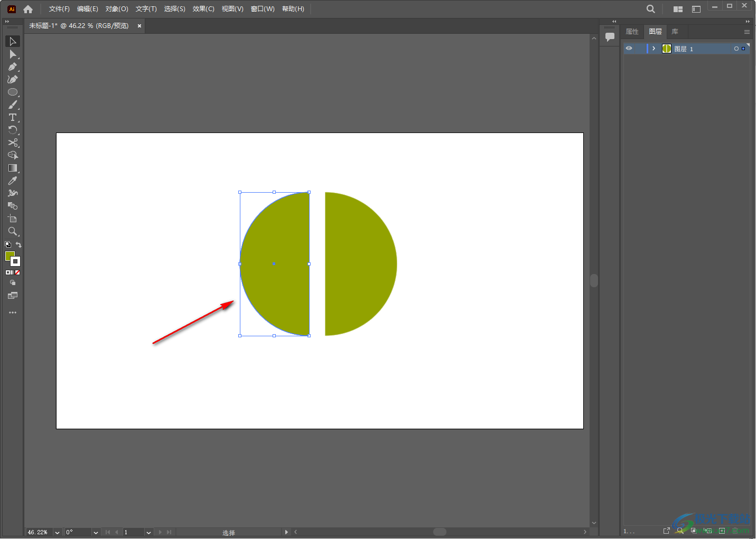
Task: Click 图层 1 target circle
Action: (x=736, y=49)
